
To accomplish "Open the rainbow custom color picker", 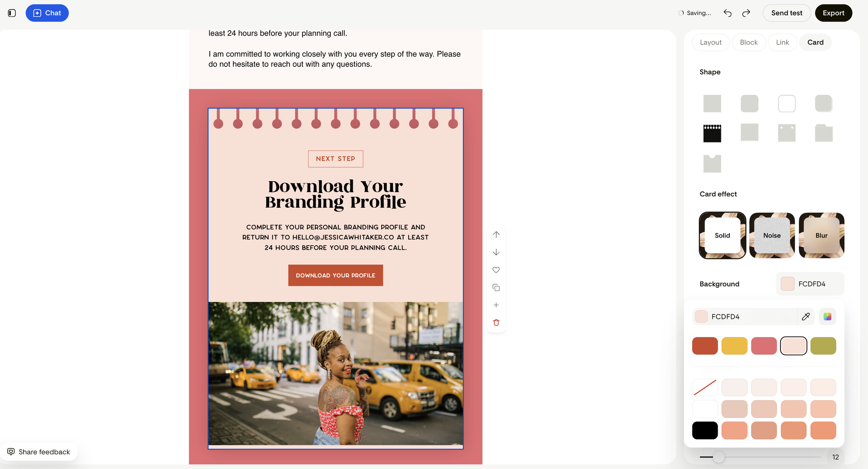I will click(827, 316).
